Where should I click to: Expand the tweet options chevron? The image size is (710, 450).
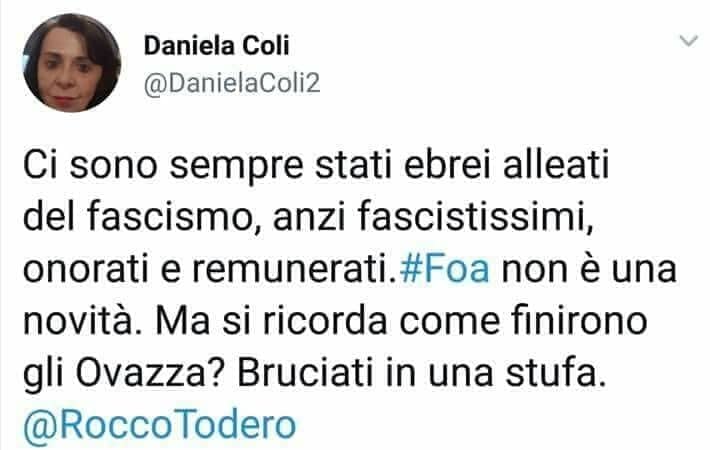689,41
